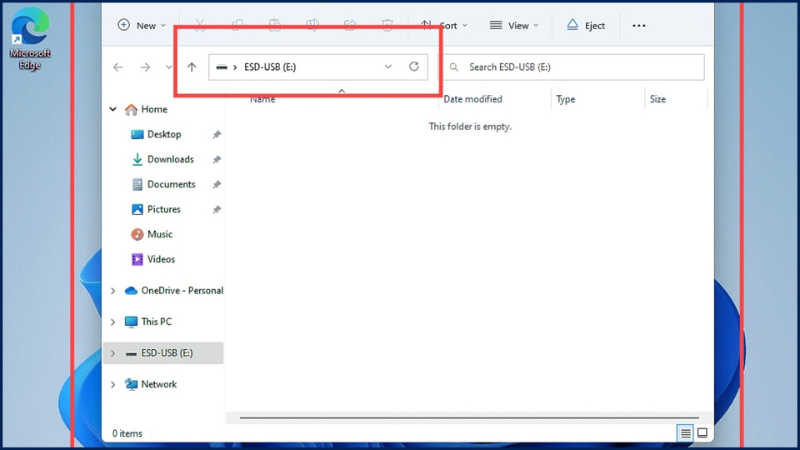Collapse the Home section in sidebar
Screen dimensions: 800x450
click(113, 109)
